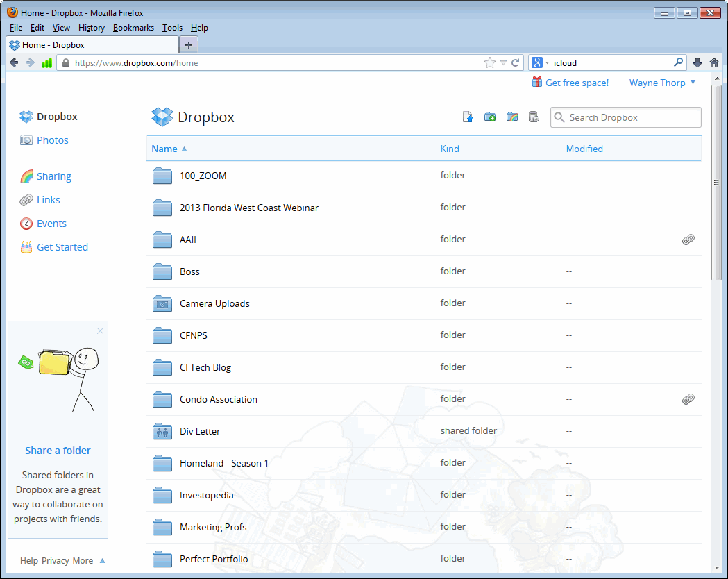Viewport: 728px width, 579px height.
Task: Sort by the Modified column header
Action: coord(584,149)
